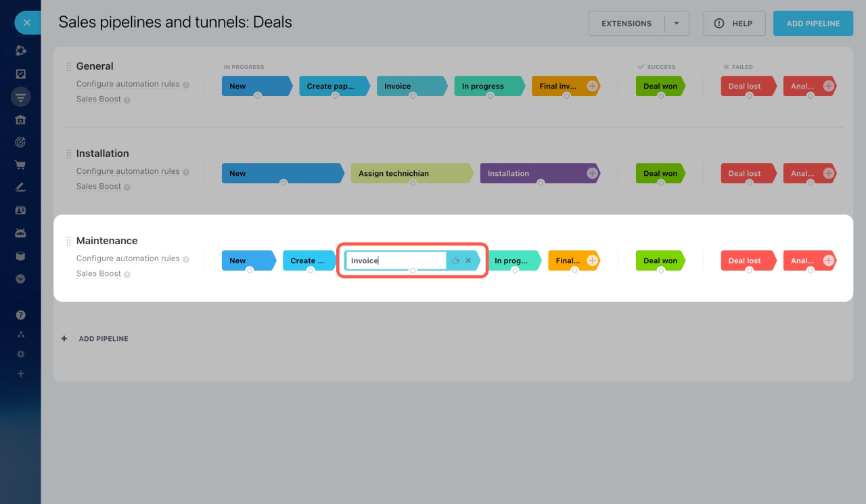Open color picker icon in Invoice stage editor
866x504 pixels.
point(455,260)
